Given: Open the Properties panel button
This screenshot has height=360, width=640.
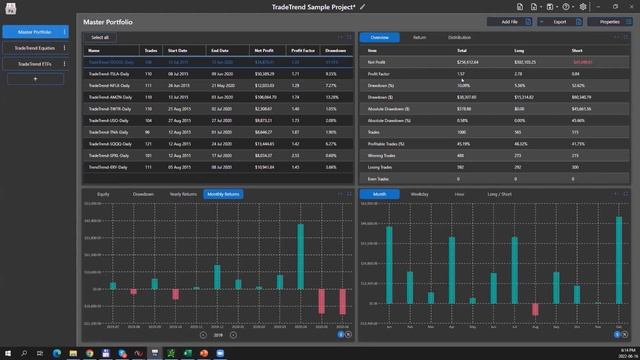Looking at the screenshot, I should point(610,22).
